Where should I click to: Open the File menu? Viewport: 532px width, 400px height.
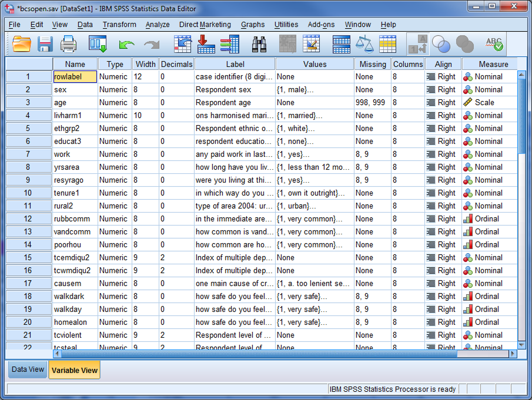[14, 25]
